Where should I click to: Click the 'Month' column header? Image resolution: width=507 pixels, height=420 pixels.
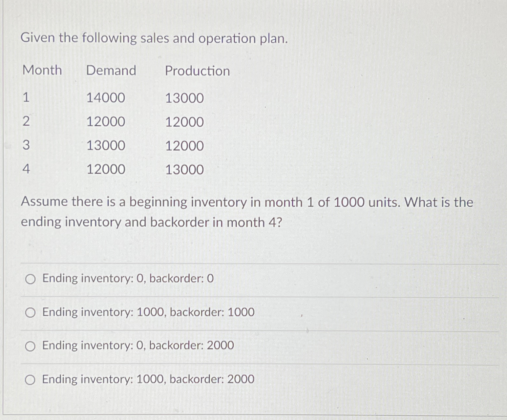[x=41, y=71]
